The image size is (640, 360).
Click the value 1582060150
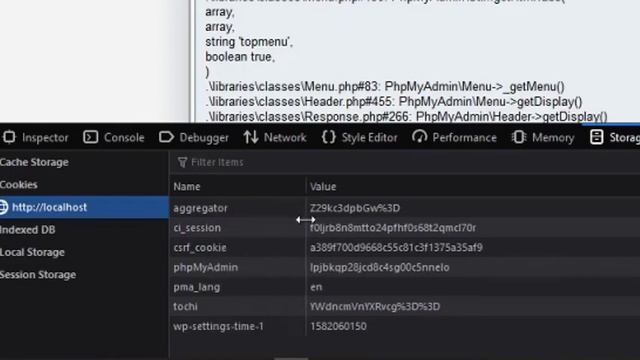(338, 326)
